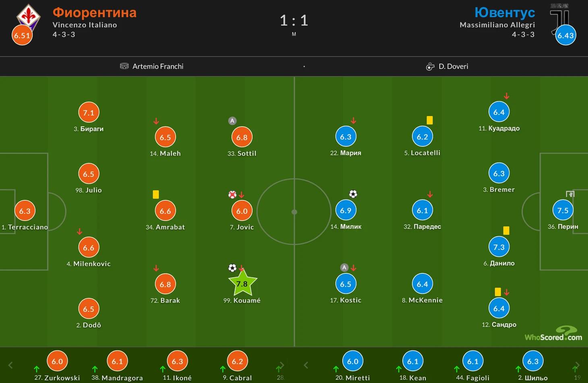Open the Фиорентина team name link
This screenshot has width=588, height=383.
[x=95, y=12]
